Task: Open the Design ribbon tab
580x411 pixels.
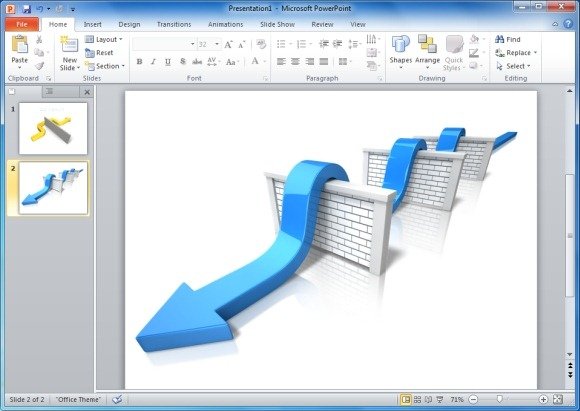Action: [129, 24]
